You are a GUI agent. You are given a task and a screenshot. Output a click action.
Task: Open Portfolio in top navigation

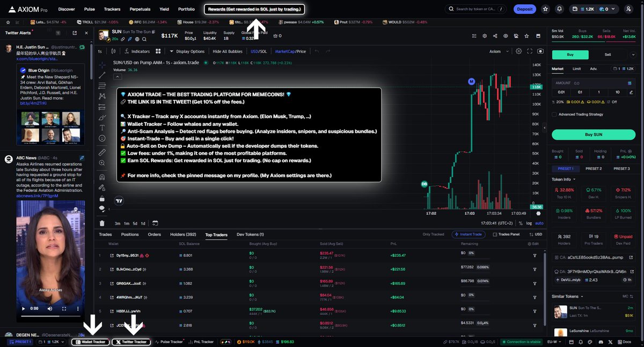[186, 9]
